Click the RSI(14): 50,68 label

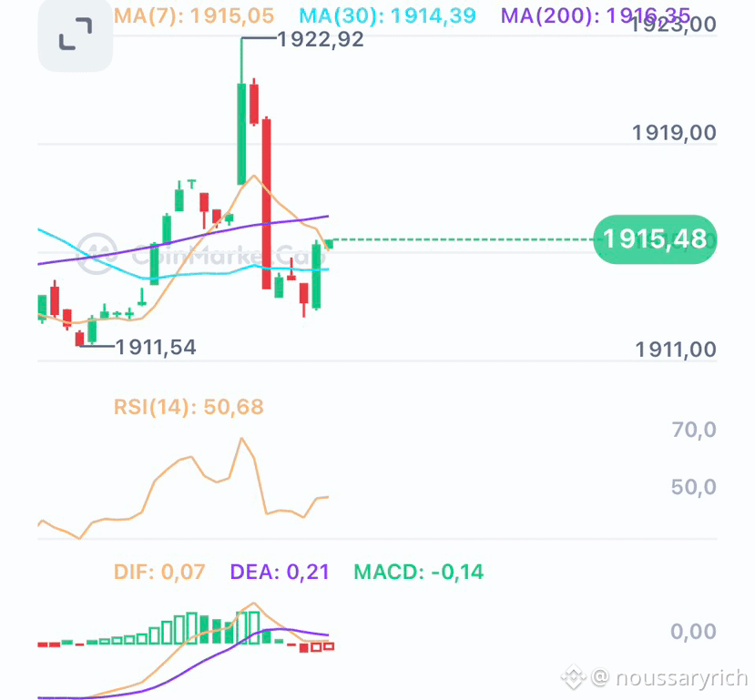[x=189, y=407]
